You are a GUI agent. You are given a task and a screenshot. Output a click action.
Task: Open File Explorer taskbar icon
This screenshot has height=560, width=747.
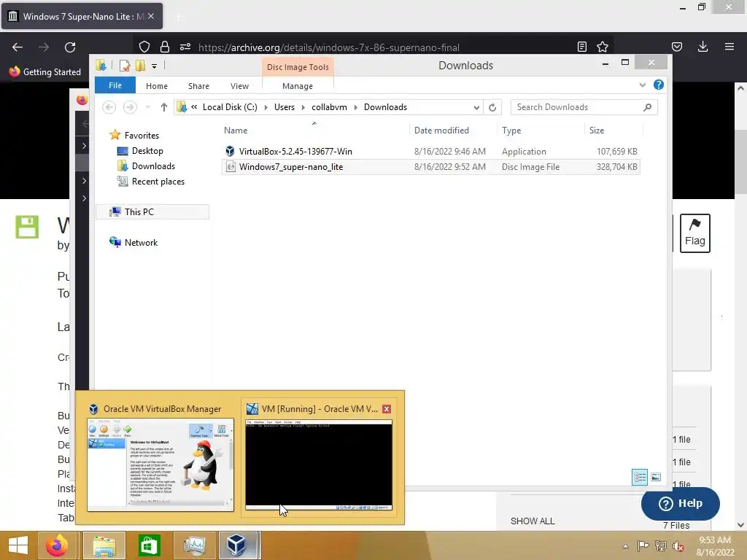pos(104,545)
